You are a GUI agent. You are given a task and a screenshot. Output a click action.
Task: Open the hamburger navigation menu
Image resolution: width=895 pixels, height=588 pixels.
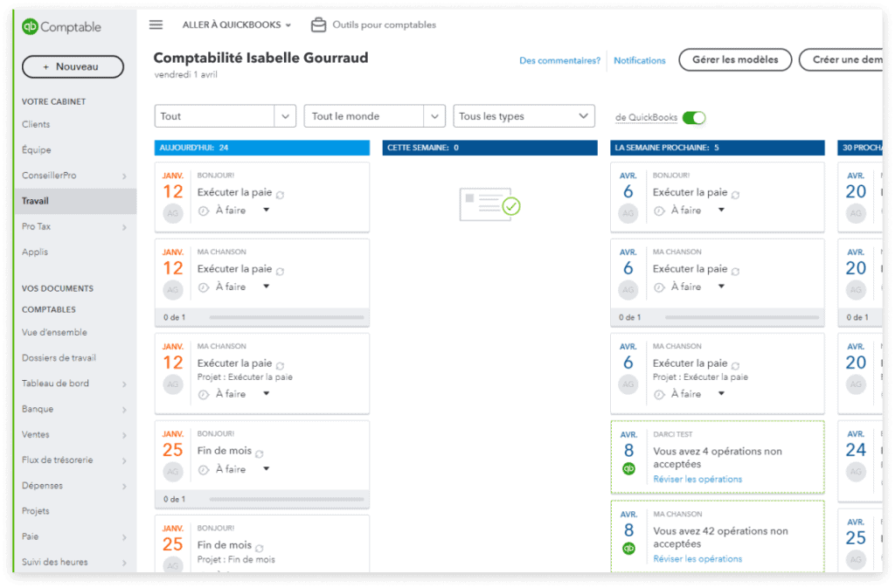click(x=156, y=24)
